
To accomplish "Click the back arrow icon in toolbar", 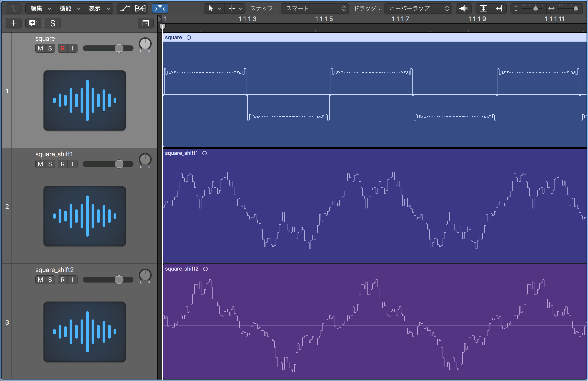I will click(x=14, y=8).
